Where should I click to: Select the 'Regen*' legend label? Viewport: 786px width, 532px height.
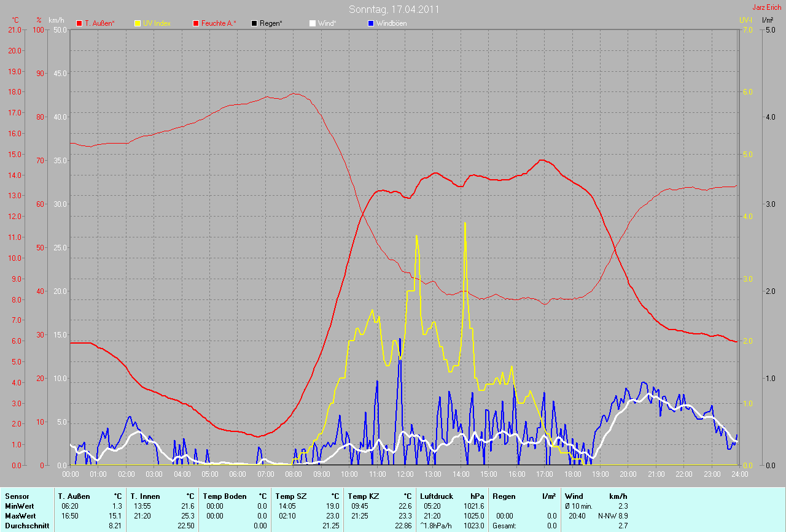[271, 23]
